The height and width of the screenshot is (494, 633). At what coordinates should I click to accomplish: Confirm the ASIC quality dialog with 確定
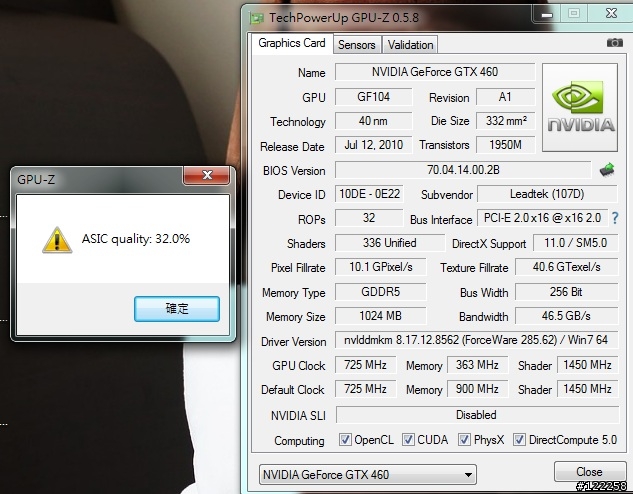click(x=177, y=309)
